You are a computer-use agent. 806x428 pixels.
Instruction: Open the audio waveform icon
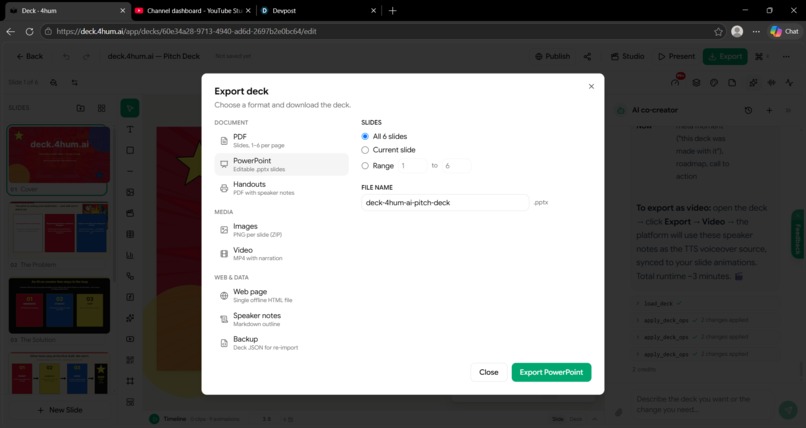point(772,83)
